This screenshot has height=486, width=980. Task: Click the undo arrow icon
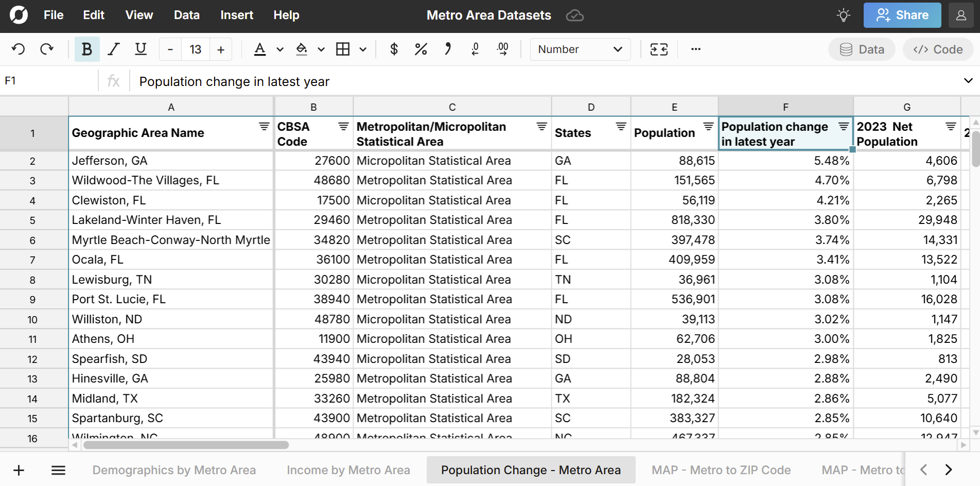19,49
